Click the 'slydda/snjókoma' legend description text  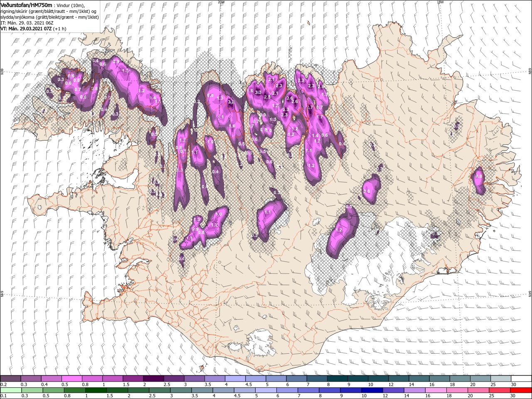pos(17,17)
